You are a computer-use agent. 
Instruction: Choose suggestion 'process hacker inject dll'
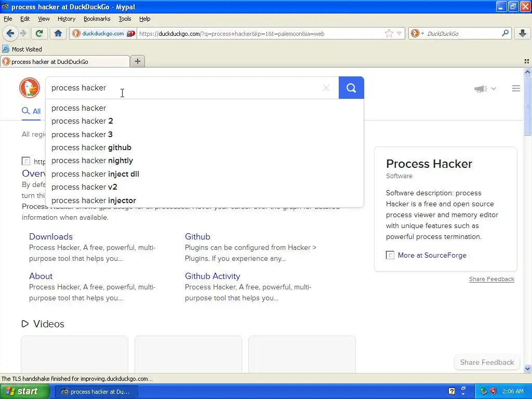click(205, 174)
